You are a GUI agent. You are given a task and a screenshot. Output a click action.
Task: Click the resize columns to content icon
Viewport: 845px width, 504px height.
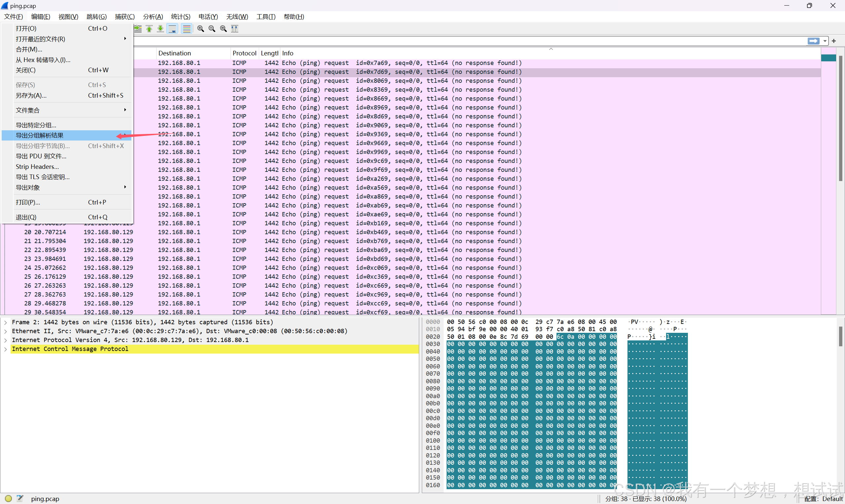235,29
